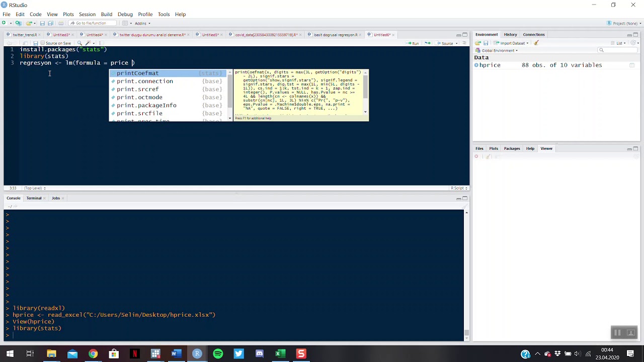Screen dimensions: 644x362
Task: Run the current line with Run button
Action: (413, 43)
